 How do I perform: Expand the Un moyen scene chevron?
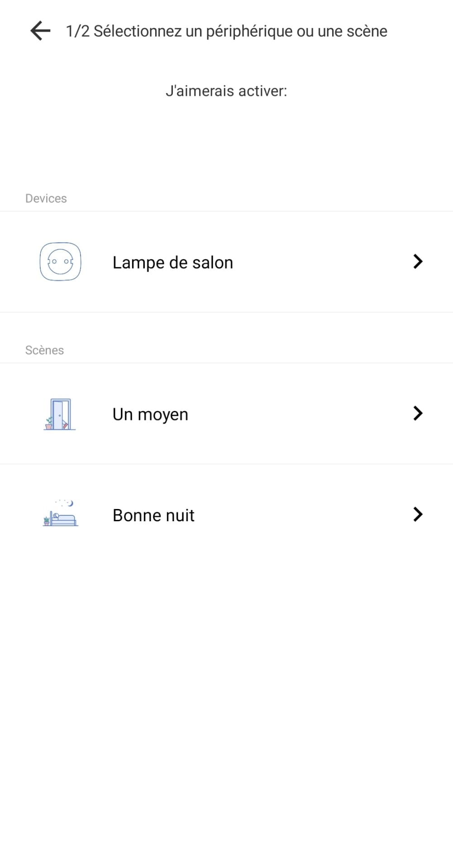[x=418, y=413]
